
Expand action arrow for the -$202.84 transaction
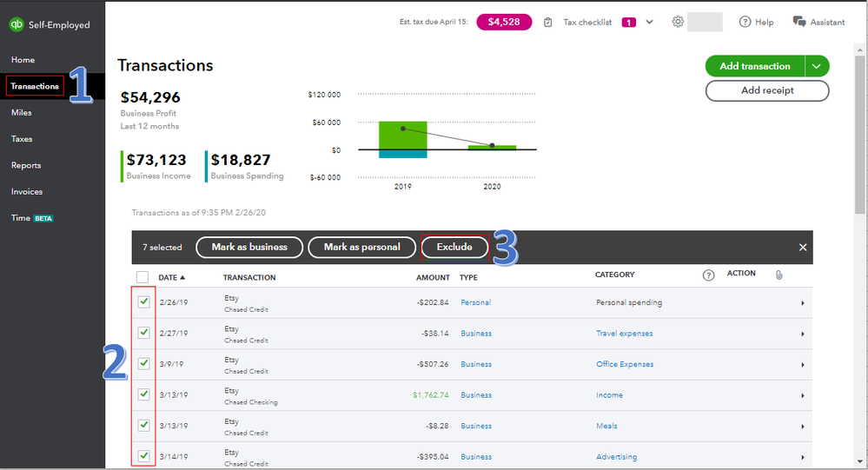tap(802, 303)
